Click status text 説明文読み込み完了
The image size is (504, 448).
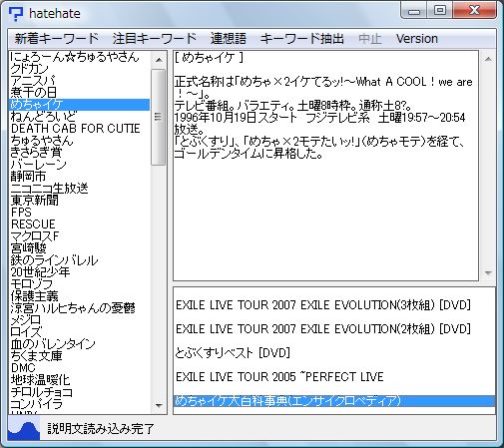[101, 429]
